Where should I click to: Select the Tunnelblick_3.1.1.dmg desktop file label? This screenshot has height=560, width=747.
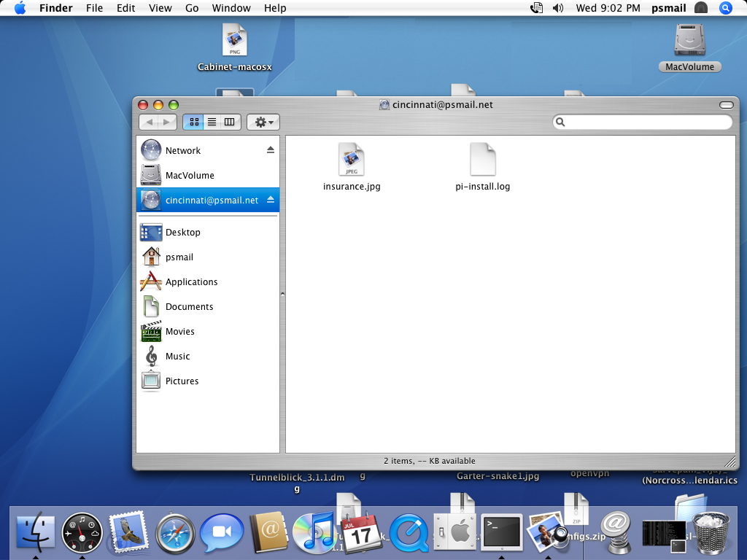click(297, 483)
